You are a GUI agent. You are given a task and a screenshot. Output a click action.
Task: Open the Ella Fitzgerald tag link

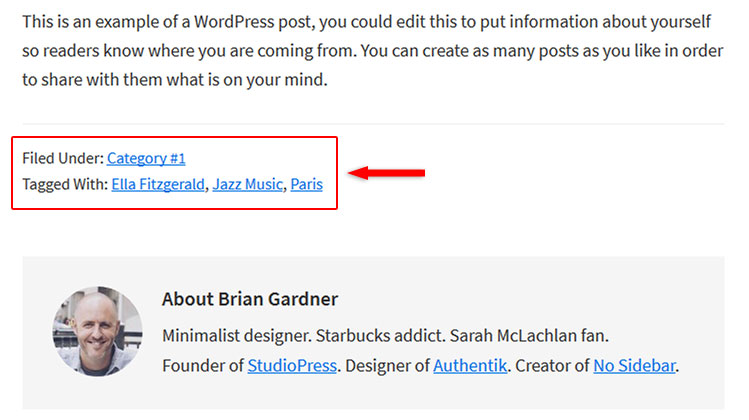click(x=158, y=184)
